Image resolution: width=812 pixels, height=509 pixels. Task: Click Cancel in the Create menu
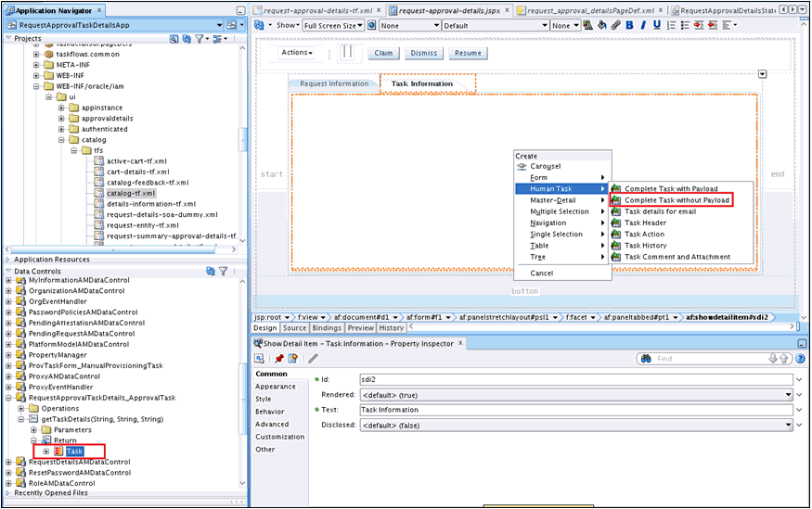click(x=541, y=274)
